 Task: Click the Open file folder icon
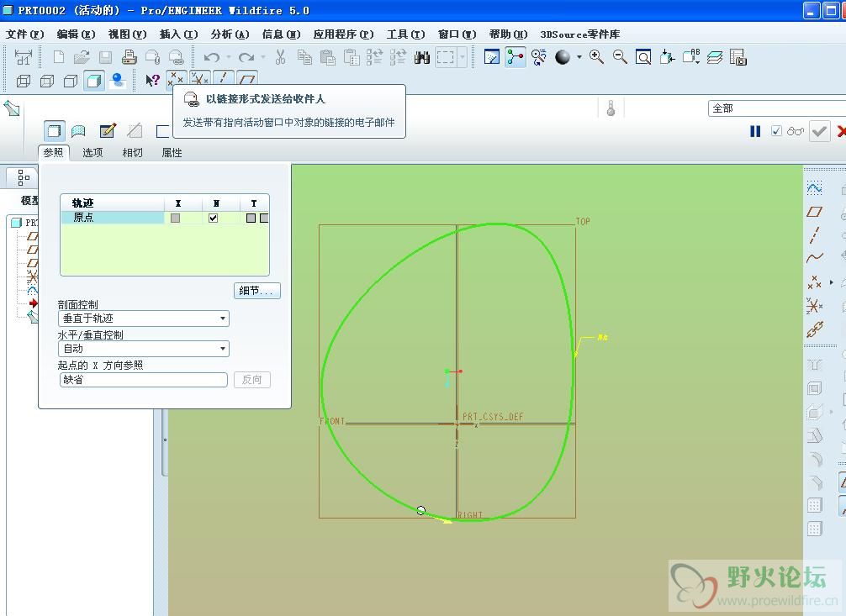click(x=82, y=56)
